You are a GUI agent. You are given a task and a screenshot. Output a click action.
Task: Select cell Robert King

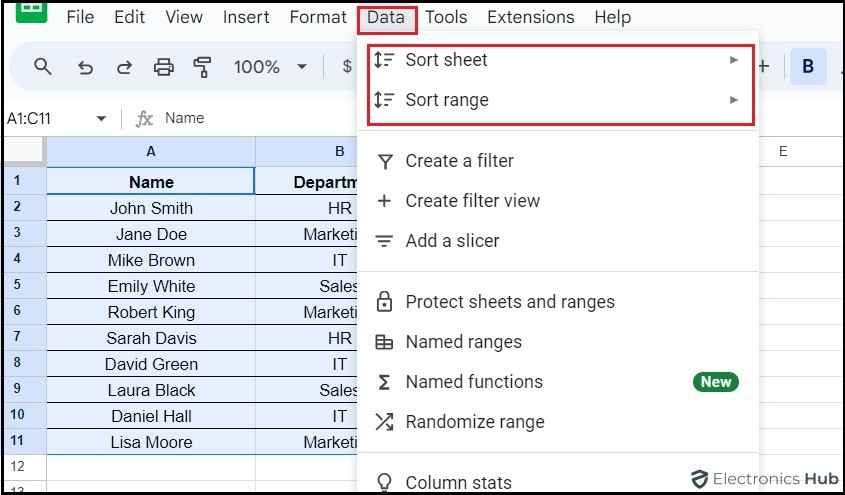pos(151,312)
